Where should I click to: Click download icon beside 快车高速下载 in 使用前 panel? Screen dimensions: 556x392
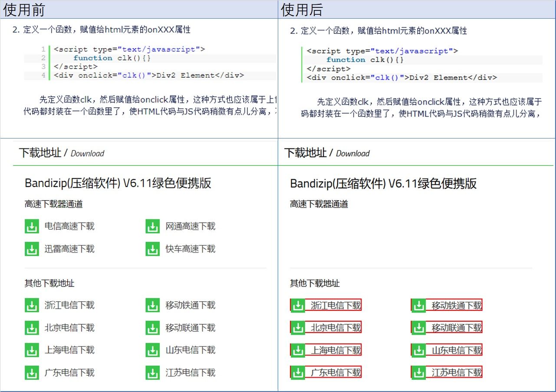pyautogui.click(x=152, y=249)
